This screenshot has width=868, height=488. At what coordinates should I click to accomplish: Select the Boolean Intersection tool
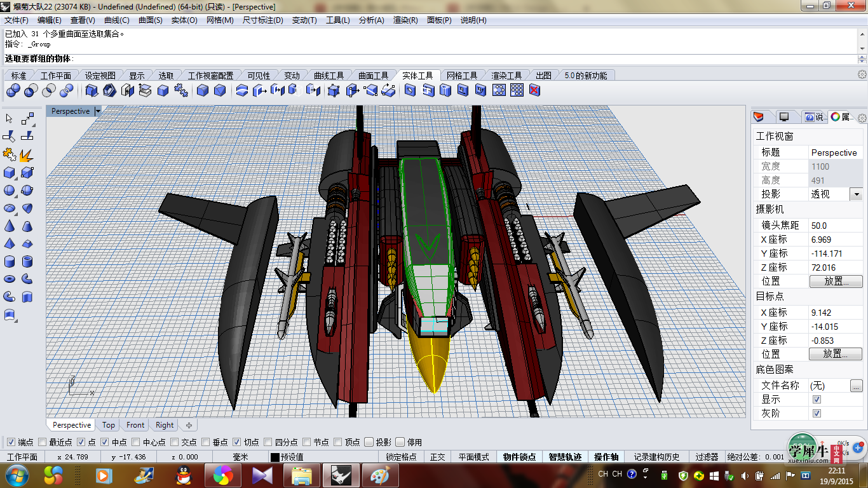[48, 91]
